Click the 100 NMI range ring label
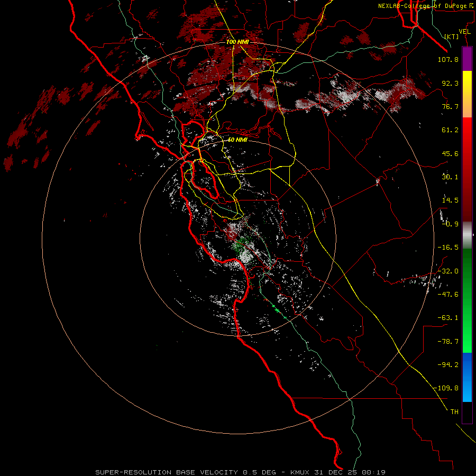This screenshot has width=476, height=476. (x=237, y=42)
